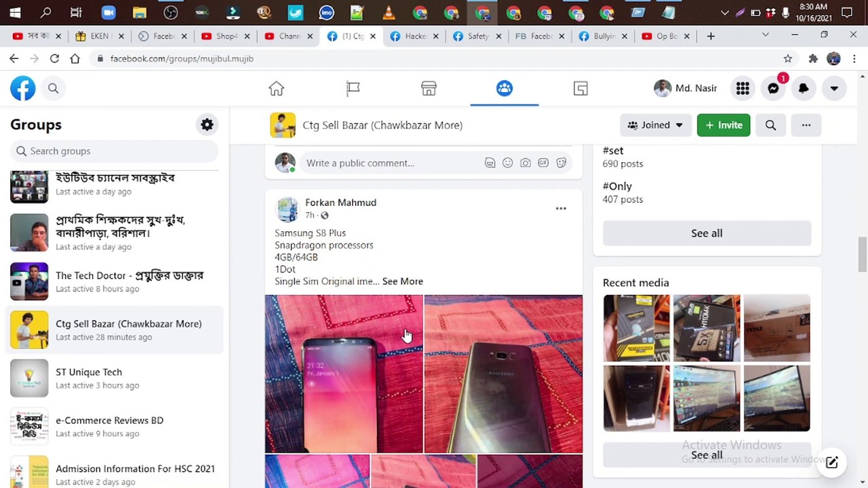Select Ctg Sell Bazar group in sidebar
This screenshot has width=868, height=488.
coord(114,329)
